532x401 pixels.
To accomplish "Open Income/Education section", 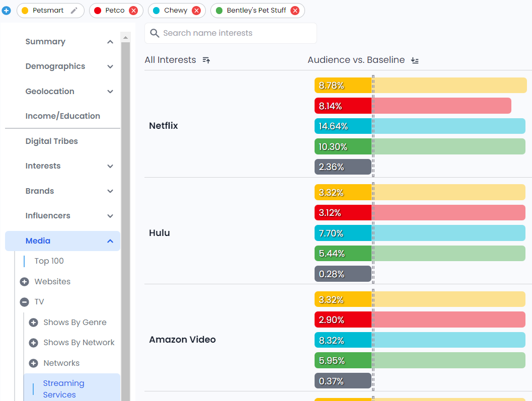I will pos(63,116).
